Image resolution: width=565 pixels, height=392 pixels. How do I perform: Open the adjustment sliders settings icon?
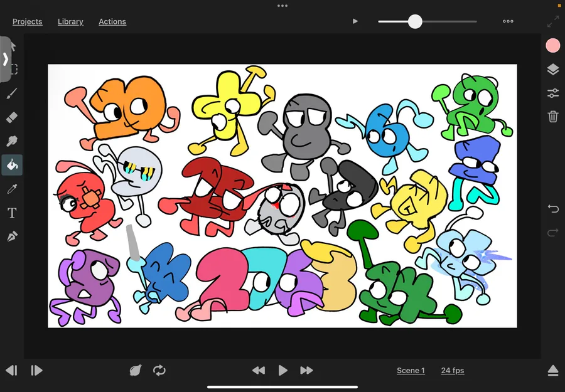point(552,93)
